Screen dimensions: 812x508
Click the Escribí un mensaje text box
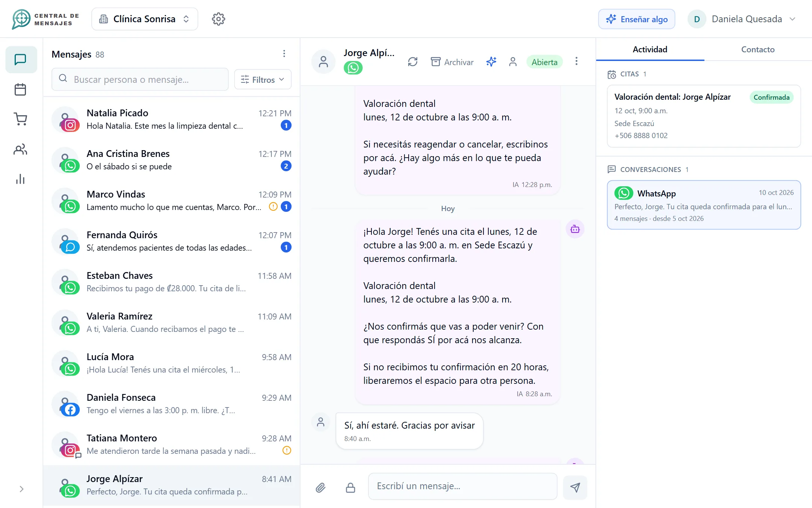coord(463,486)
